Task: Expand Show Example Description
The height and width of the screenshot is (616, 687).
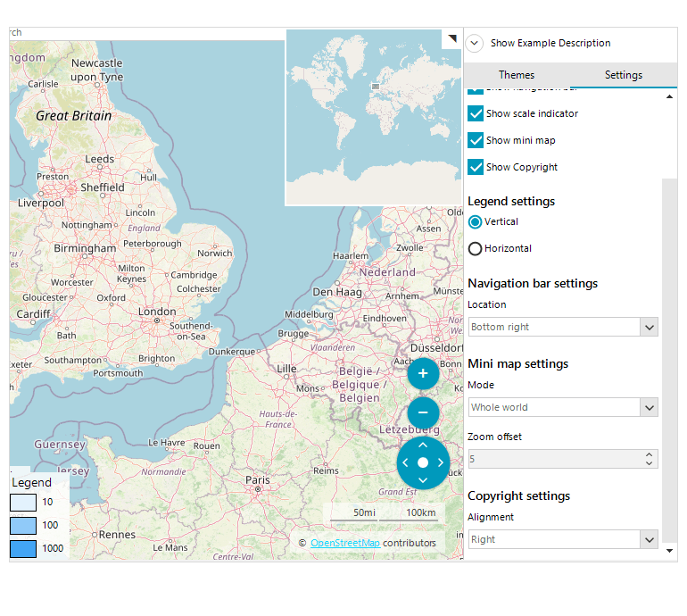Action: [x=475, y=43]
